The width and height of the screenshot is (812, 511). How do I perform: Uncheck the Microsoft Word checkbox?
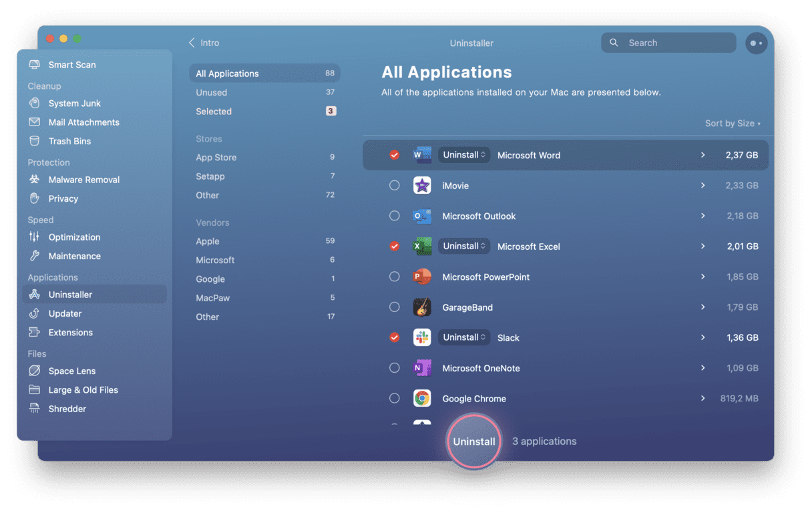point(395,155)
